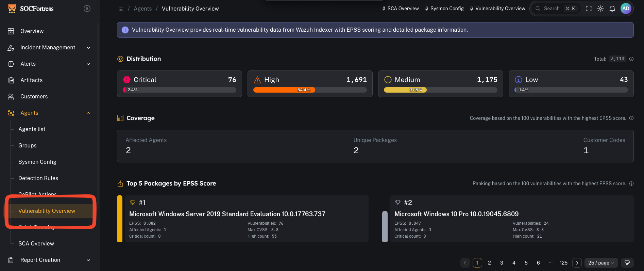Click the Critical alert icon
Screen dimensions: 644x271
click(127, 80)
